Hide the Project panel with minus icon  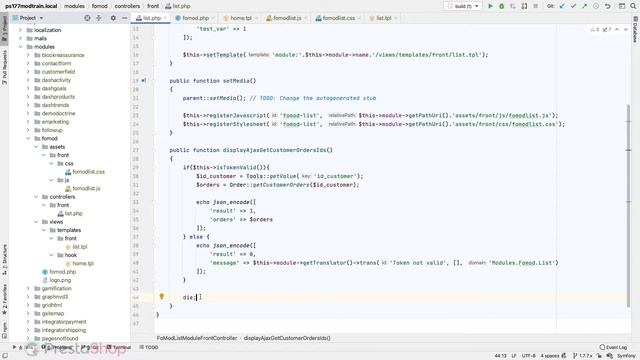(x=124, y=18)
